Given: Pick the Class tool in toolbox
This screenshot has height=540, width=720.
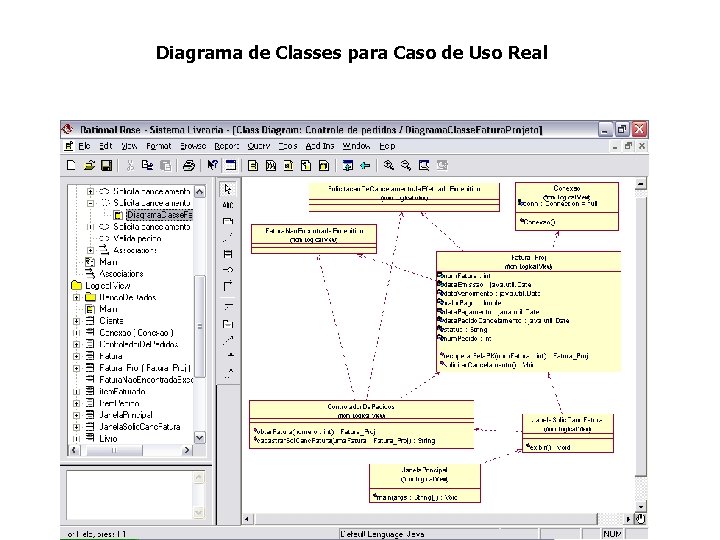Looking at the screenshot, I should pyautogui.click(x=228, y=254).
